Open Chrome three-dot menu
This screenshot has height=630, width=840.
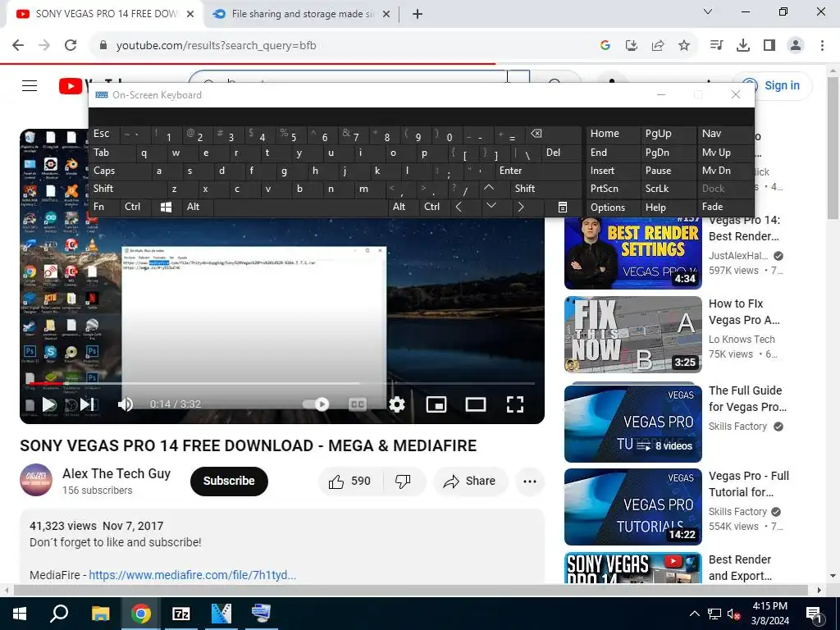coord(822,45)
